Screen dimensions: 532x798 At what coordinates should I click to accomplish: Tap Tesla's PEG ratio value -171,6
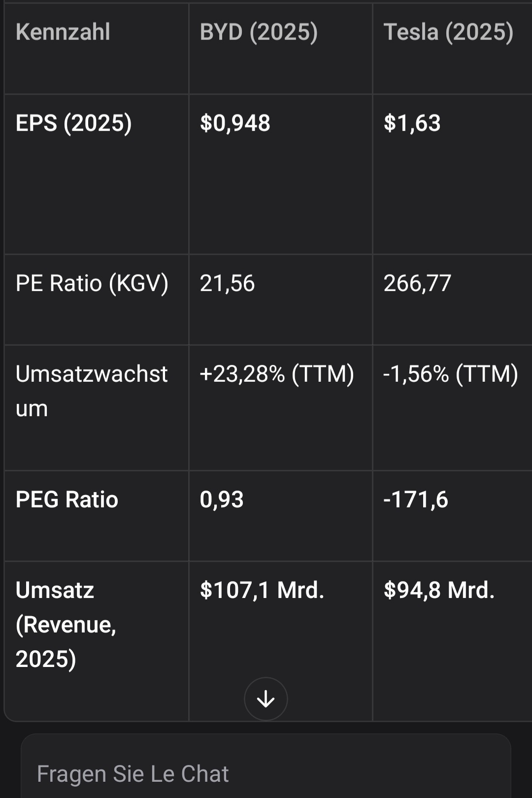(x=416, y=499)
